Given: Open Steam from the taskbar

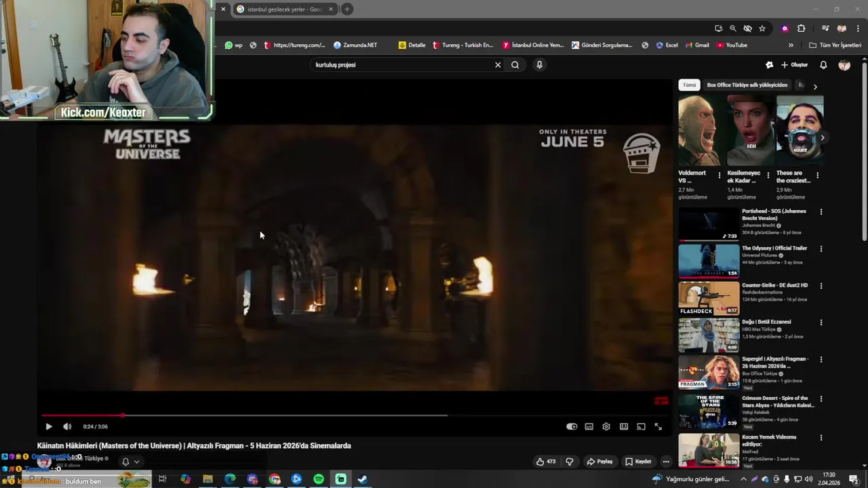Looking at the screenshot, I should pos(363,479).
